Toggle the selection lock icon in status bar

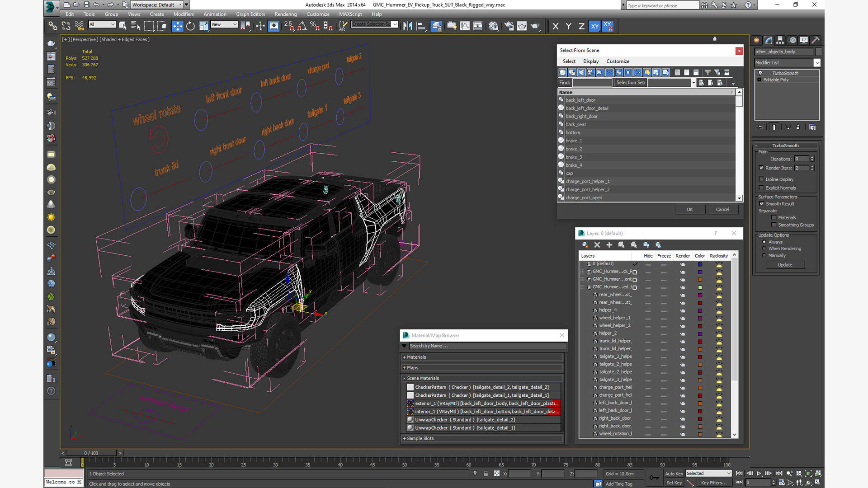[x=486, y=474]
